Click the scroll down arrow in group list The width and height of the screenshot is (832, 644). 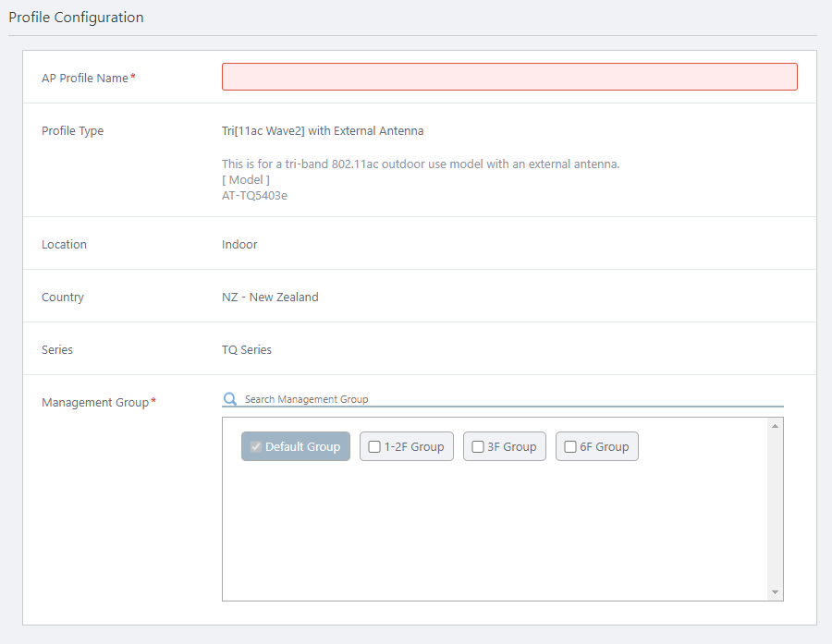775,592
